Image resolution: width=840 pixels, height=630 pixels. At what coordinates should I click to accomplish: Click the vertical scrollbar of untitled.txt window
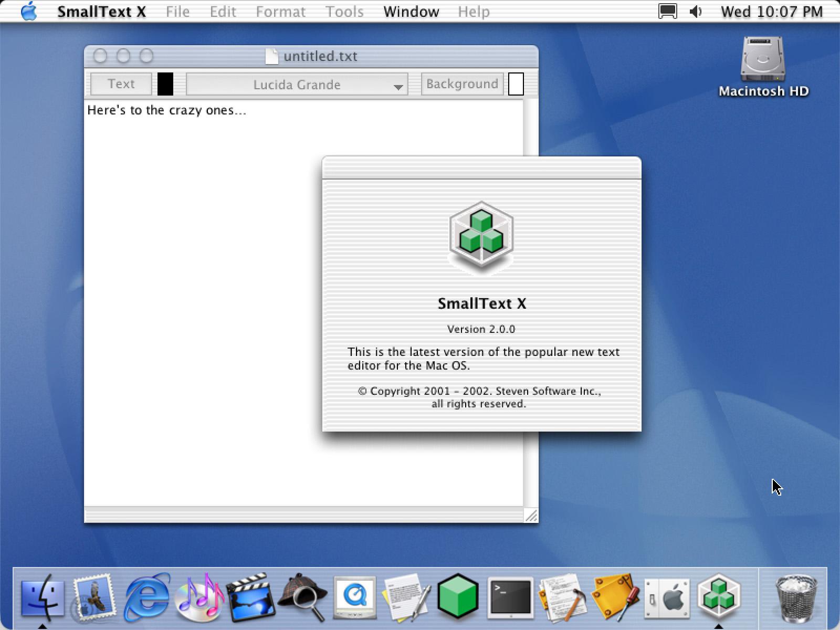click(x=531, y=303)
